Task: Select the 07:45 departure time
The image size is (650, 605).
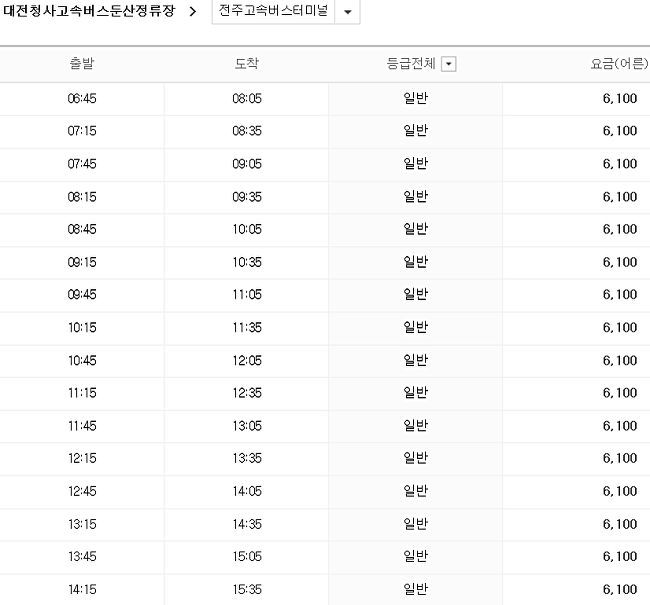Action: 82,164
